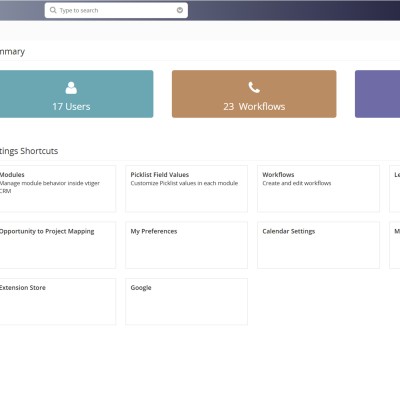The height and width of the screenshot is (400, 400).
Task: Open the Workflows shortcut card
Action: click(318, 189)
